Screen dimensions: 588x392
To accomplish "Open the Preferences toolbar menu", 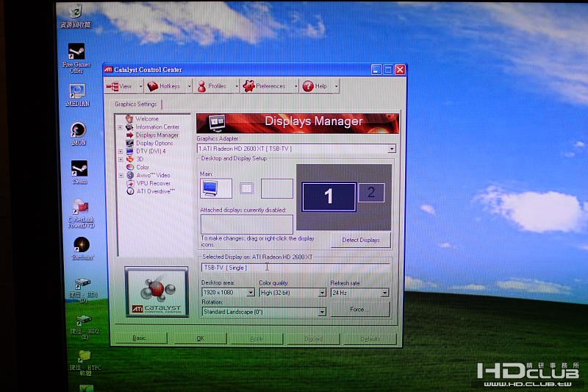I will click(264, 86).
